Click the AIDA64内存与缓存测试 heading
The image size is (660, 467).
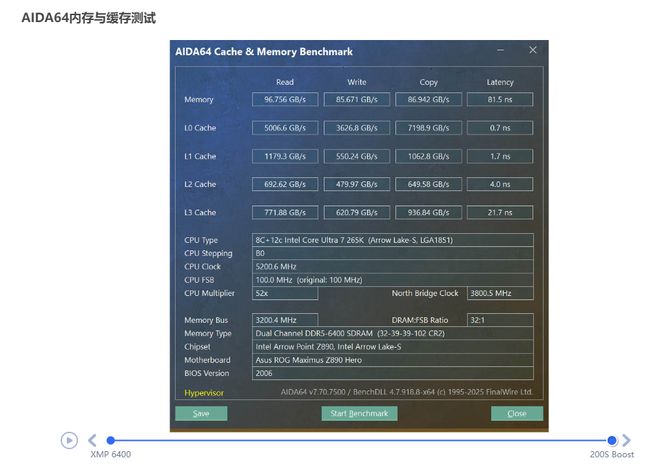pyautogui.click(x=89, y=18)
